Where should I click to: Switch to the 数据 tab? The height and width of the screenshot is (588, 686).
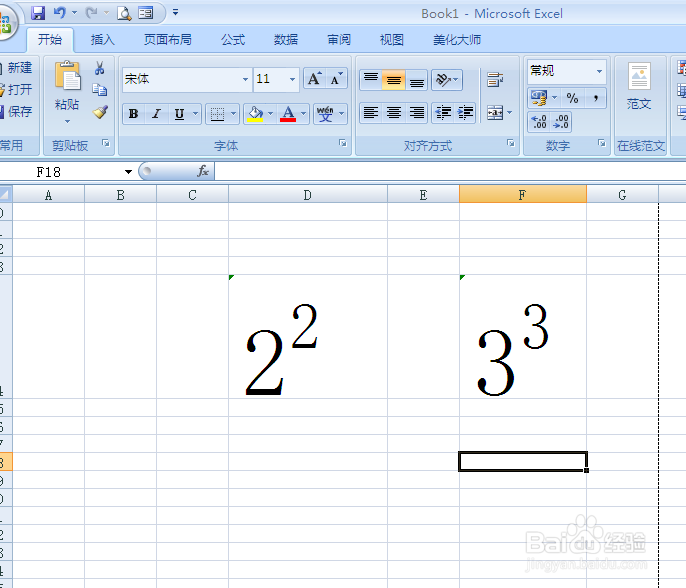(x=286, y=40)
